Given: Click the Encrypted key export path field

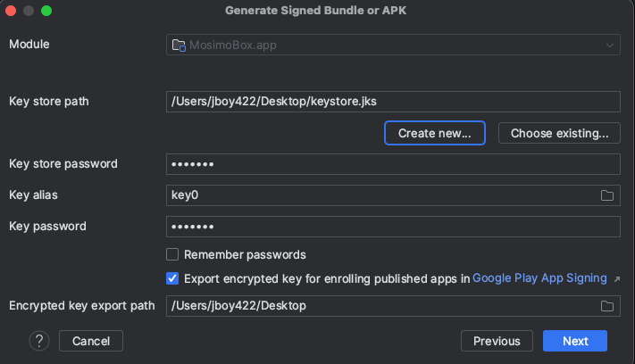Looking at the screenshot, I should coord(380,306).
